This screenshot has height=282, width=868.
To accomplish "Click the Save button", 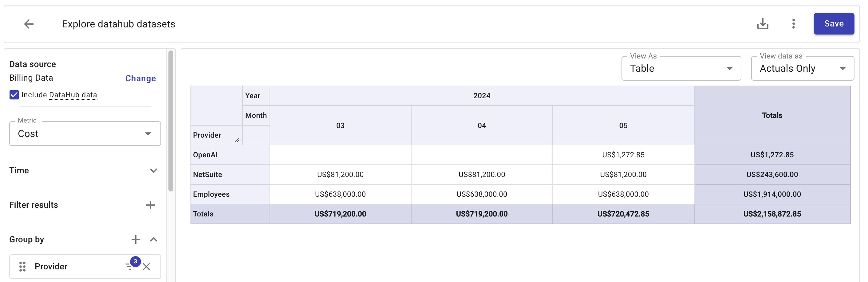I will tap(833, 24).
